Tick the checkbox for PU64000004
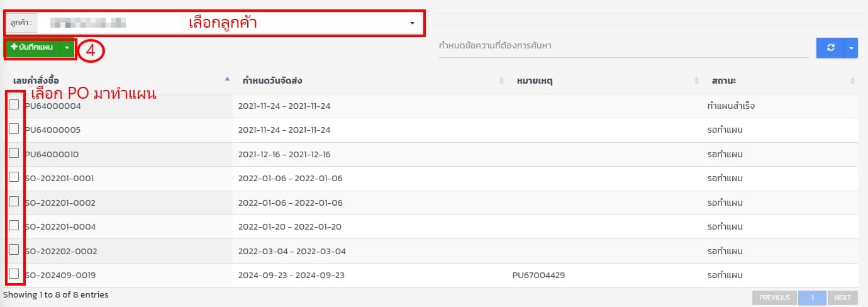The width and height of the screenshot is (868, 307). 14,105
